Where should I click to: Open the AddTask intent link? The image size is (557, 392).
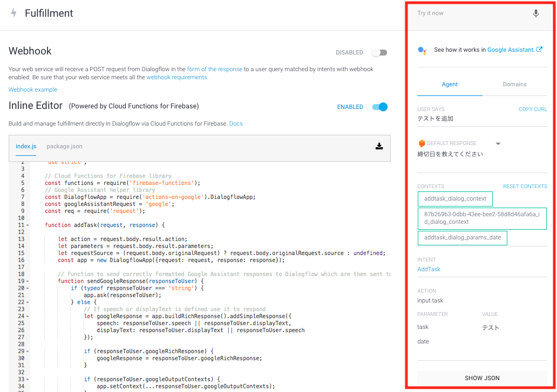pos(429,269)
